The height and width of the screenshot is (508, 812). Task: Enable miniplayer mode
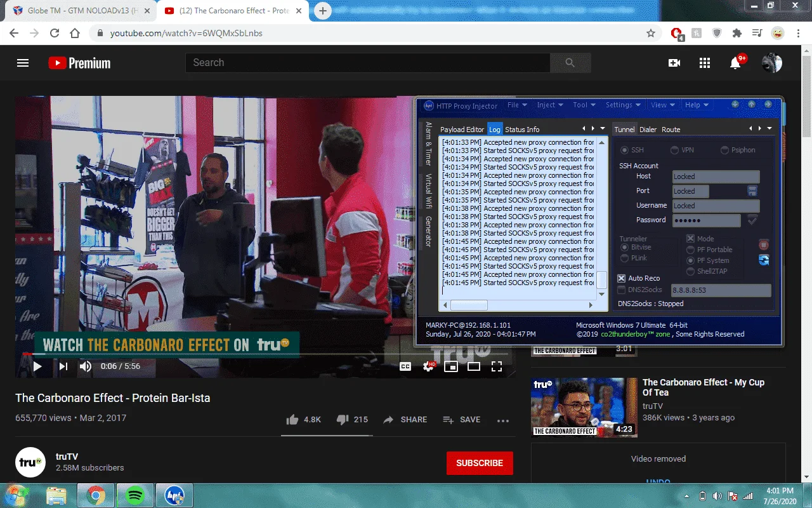point(451,366)
